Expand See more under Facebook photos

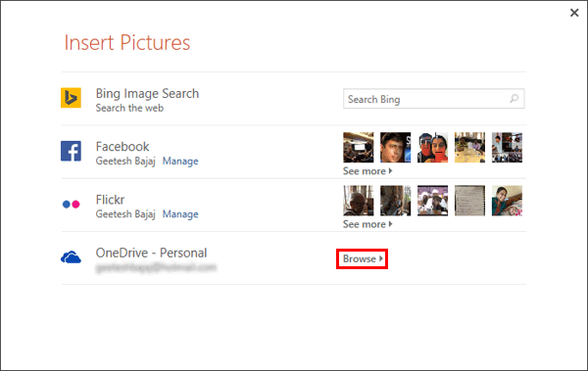(367, 171)
